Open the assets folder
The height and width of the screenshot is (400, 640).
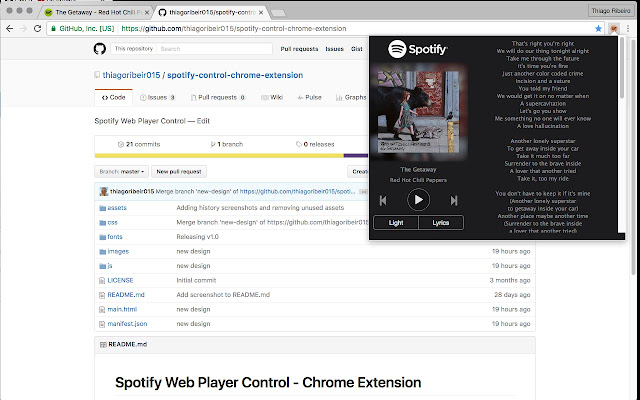coord(117,208)
